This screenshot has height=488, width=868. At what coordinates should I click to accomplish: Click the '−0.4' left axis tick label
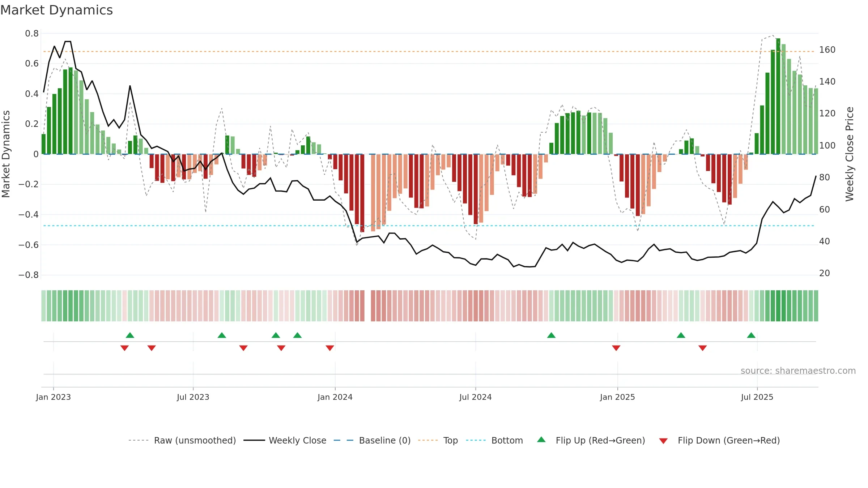point(29,215)
